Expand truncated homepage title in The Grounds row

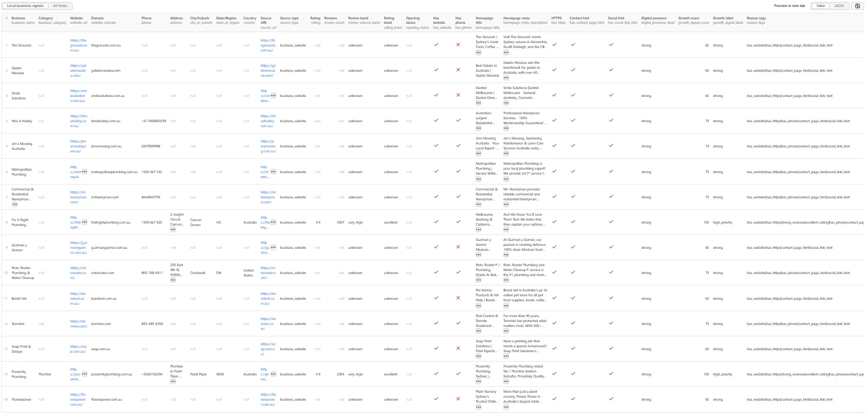click(478, 52)
